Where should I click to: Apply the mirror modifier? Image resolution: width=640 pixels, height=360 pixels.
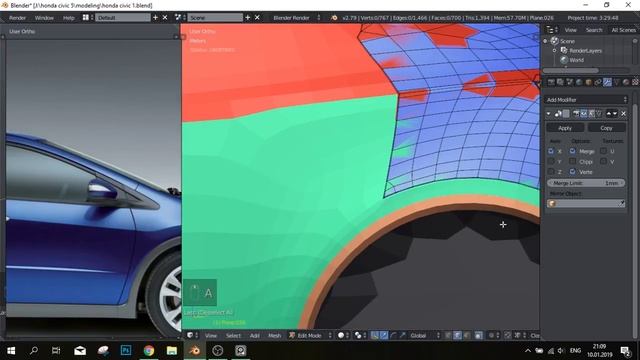pos(565,128)
